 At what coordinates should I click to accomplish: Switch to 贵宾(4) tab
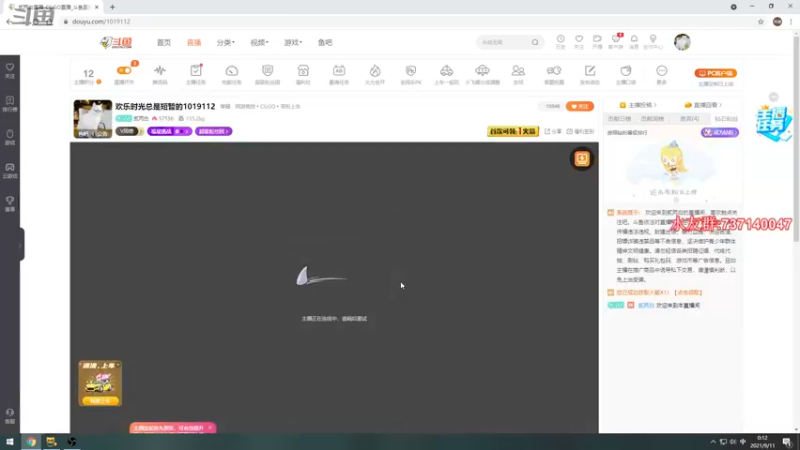pyautogui.click(x=689, y=119)
